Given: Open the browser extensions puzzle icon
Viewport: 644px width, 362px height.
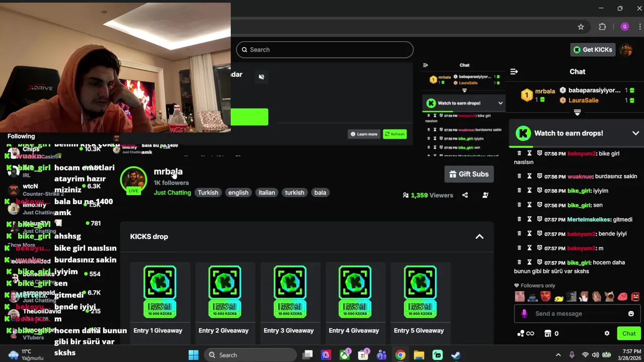Looking at the screenshot, I should 602,27.
